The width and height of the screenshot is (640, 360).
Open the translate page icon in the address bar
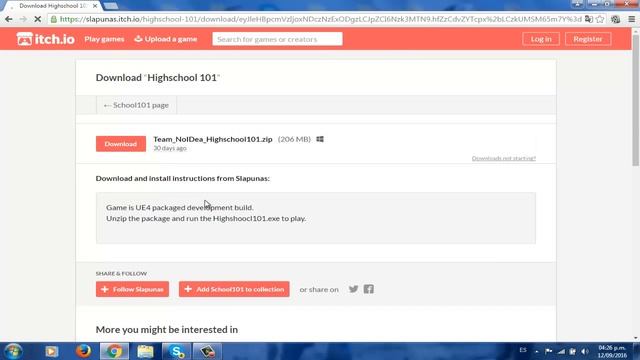tap(589, 19)
